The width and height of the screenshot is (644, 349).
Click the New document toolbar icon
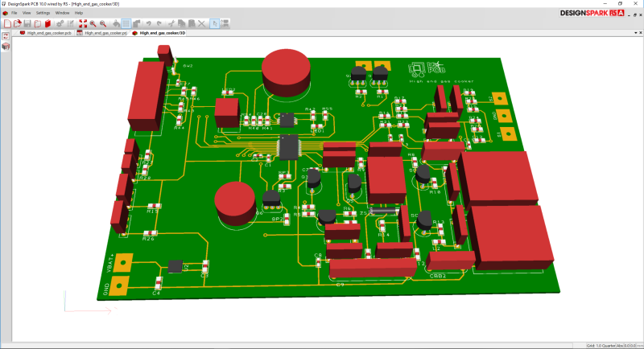7,24
